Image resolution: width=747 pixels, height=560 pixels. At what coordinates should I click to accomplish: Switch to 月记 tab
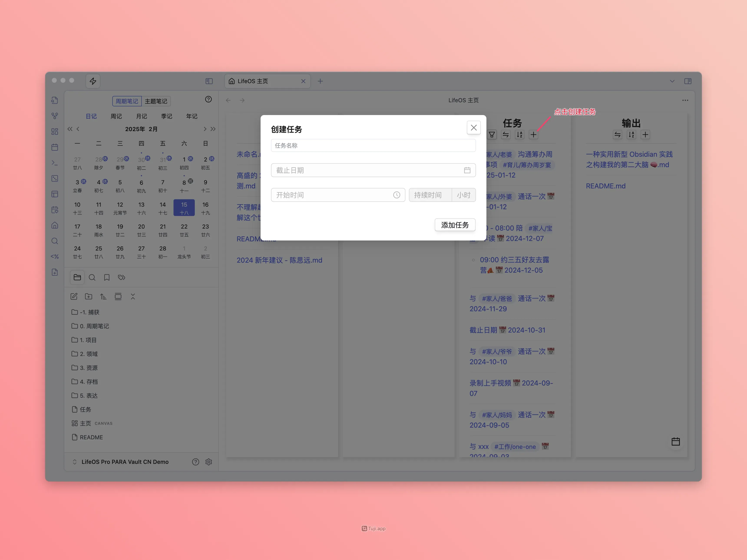tap(142, 116)
